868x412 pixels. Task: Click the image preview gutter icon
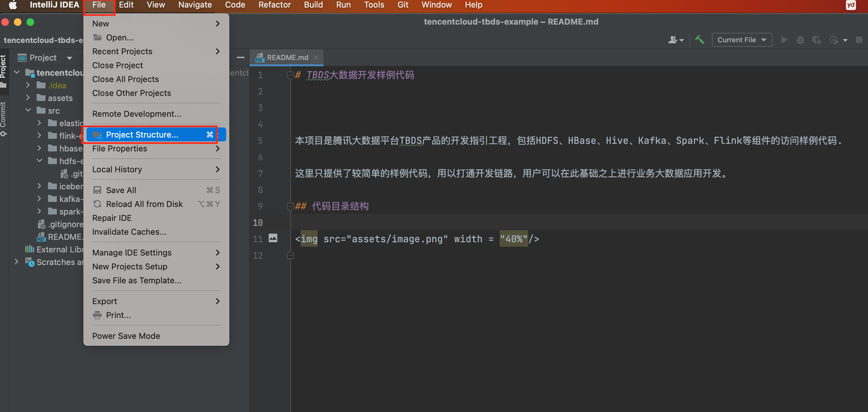(x=273, y=238)
